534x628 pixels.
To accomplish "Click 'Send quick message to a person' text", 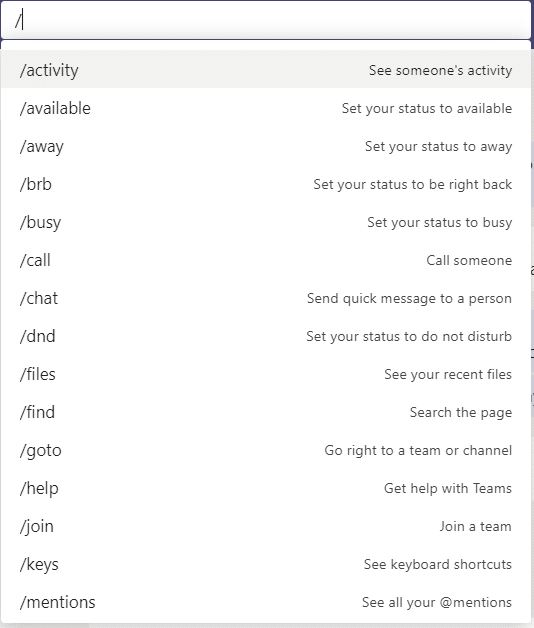I will click(x=409, y=298).
